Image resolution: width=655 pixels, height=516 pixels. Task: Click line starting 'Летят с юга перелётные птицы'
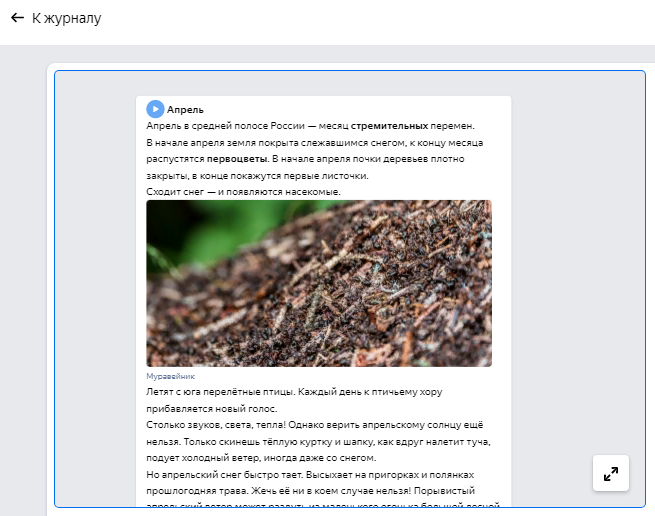tap(294, 392)
